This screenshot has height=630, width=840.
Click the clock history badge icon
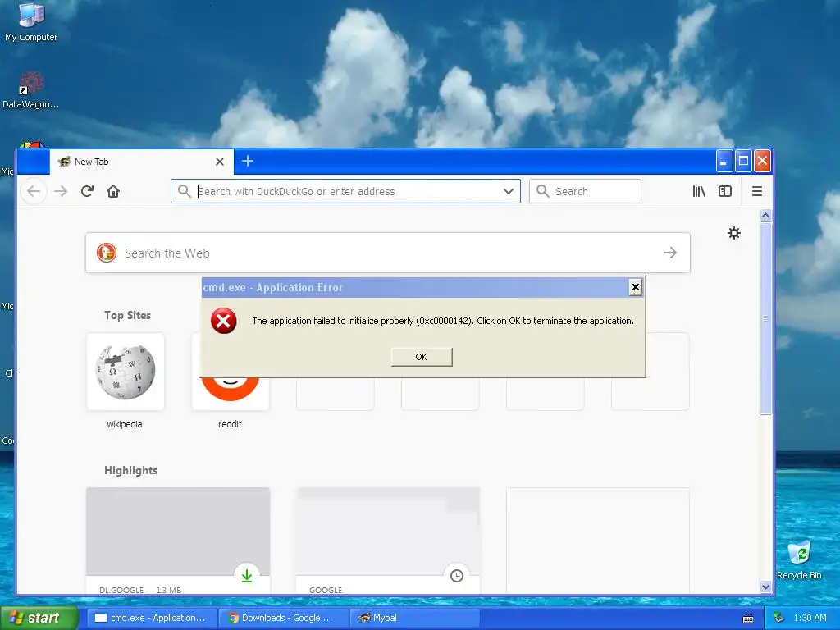457,576
